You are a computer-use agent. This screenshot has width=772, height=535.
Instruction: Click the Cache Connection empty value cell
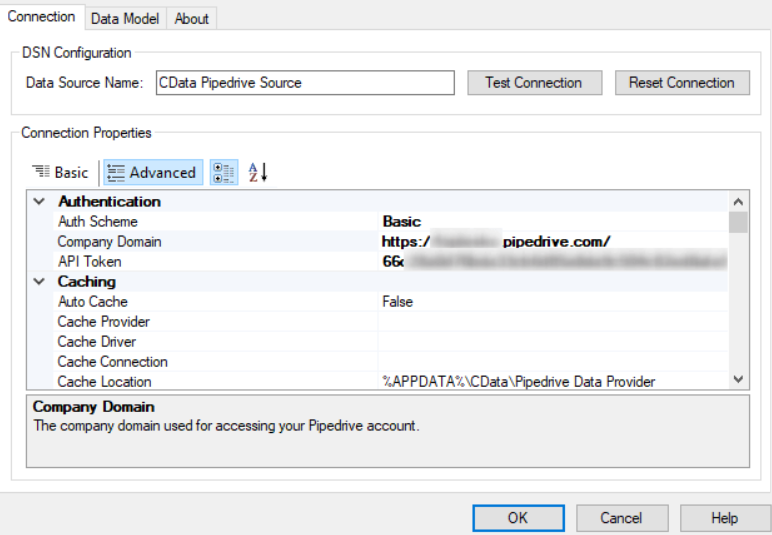pyautogui.click(x=553, y=362)
